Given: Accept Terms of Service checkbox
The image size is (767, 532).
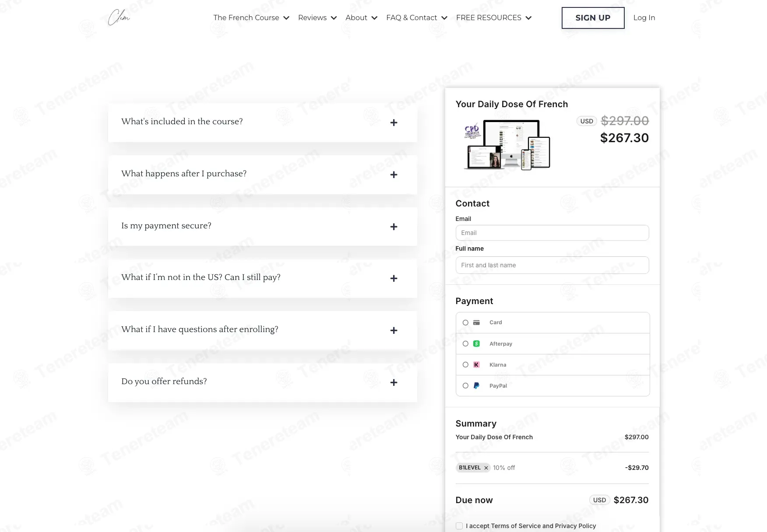Looking at the screenshot, I should click(x=459, y=526).
